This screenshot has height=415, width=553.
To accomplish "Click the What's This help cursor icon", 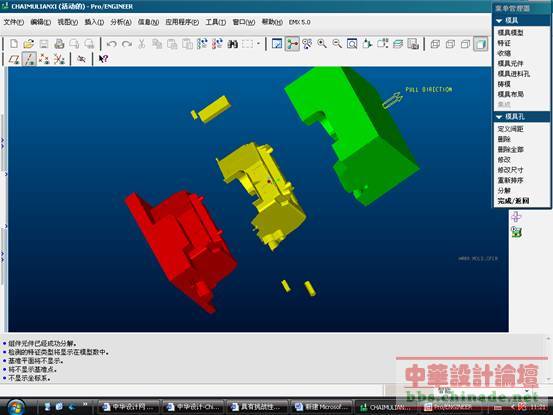I will point(103,59).
